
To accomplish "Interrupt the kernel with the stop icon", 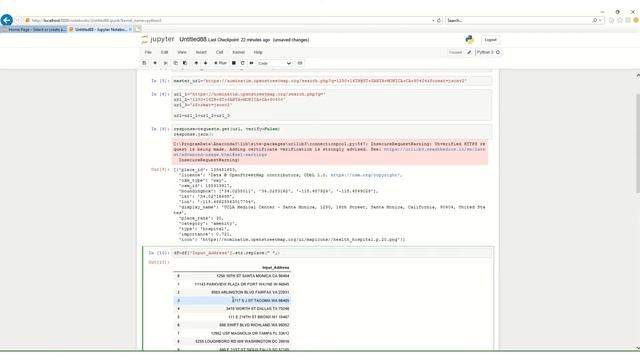I will [x=234, y=63].
